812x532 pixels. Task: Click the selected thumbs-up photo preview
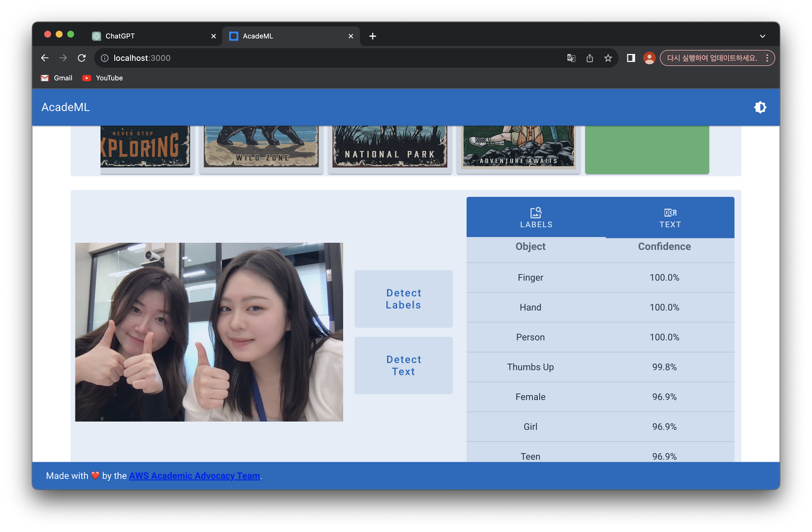[x=209, y=332]
